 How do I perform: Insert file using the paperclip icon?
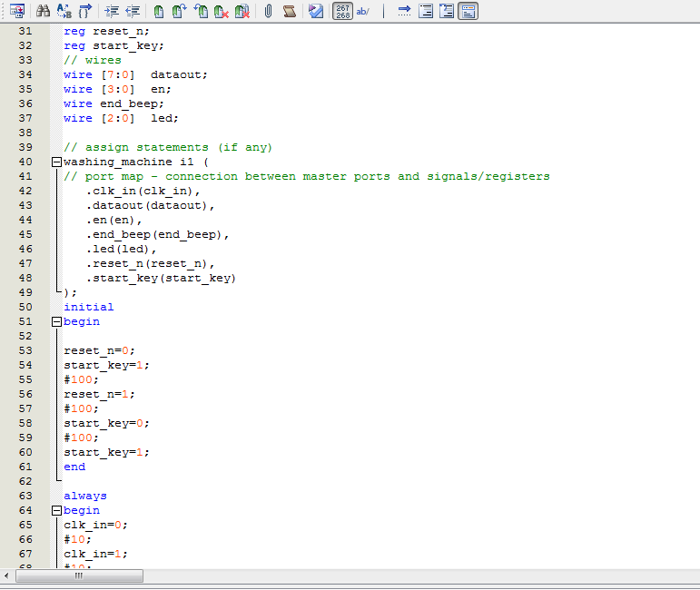[269, 11]
